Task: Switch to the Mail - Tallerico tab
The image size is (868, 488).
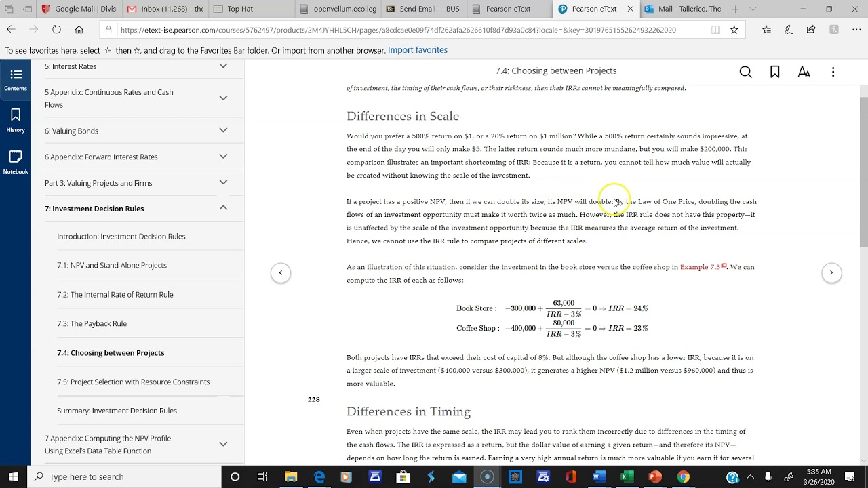Action: (x=682, y=9)
